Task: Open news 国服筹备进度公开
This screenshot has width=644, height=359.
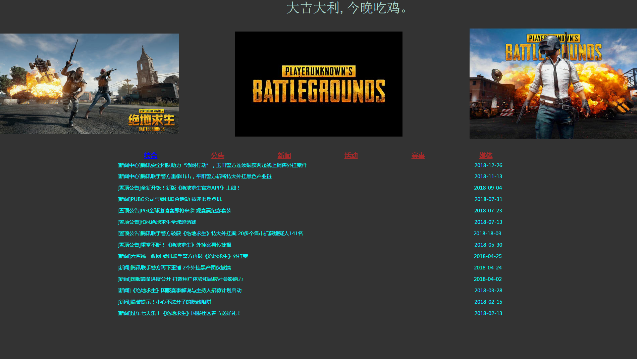Action: (180, 279)
